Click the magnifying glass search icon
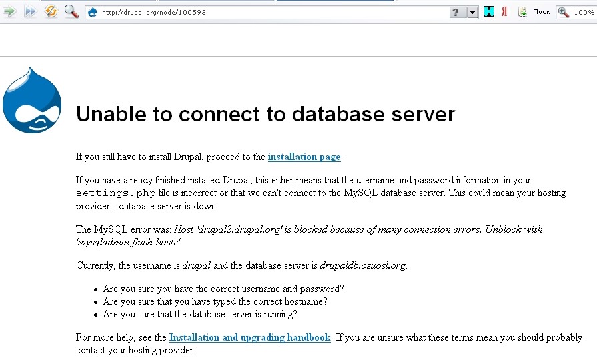This screenshot has width=597, height=364. coord(71,11)
